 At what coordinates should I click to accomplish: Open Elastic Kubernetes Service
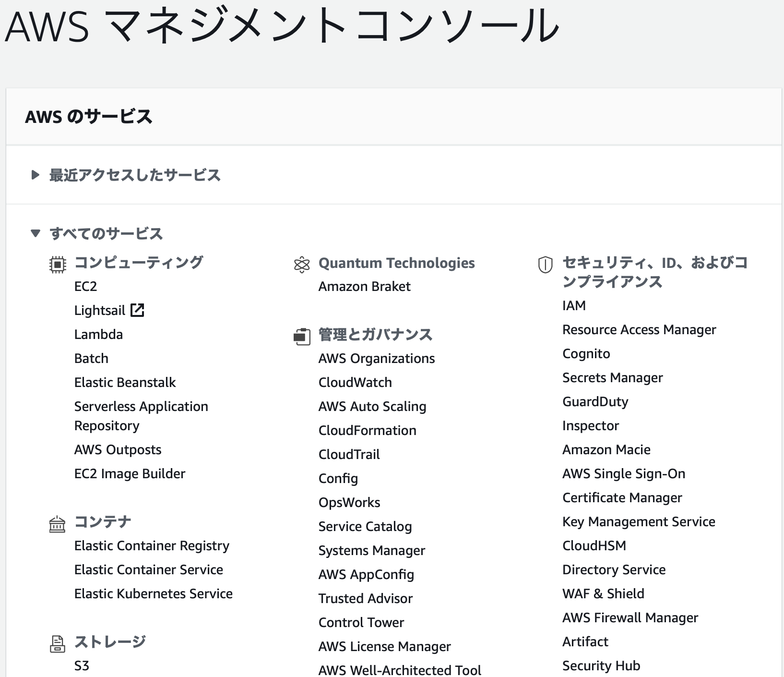(154, 593)
